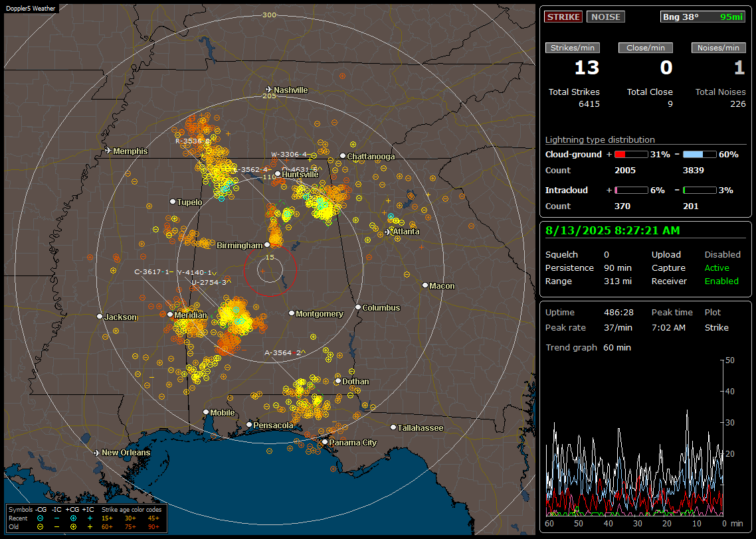Click the Dothan city marker
Screen dimensions: 756x539
(x=338, y=381)
